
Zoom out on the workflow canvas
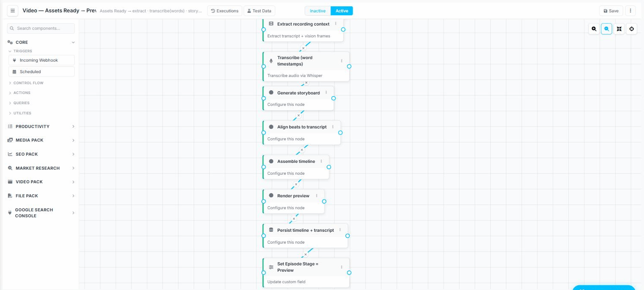tap(607, 29)
